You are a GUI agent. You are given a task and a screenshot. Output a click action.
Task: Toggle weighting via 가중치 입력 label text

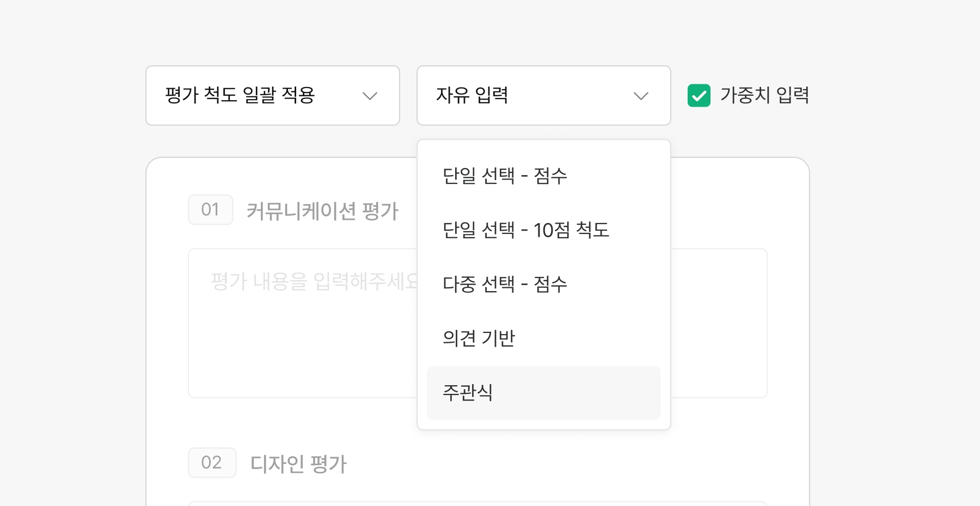click(764, 95)
